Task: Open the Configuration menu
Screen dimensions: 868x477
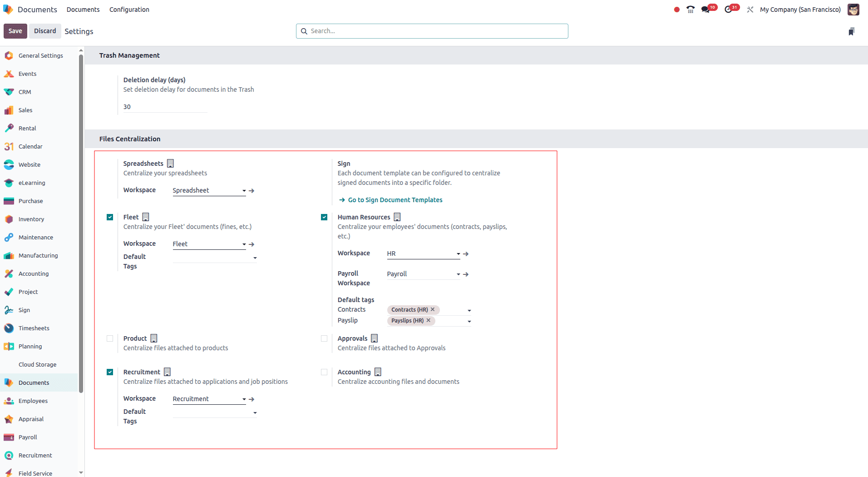Action: [x=129, y=9]
